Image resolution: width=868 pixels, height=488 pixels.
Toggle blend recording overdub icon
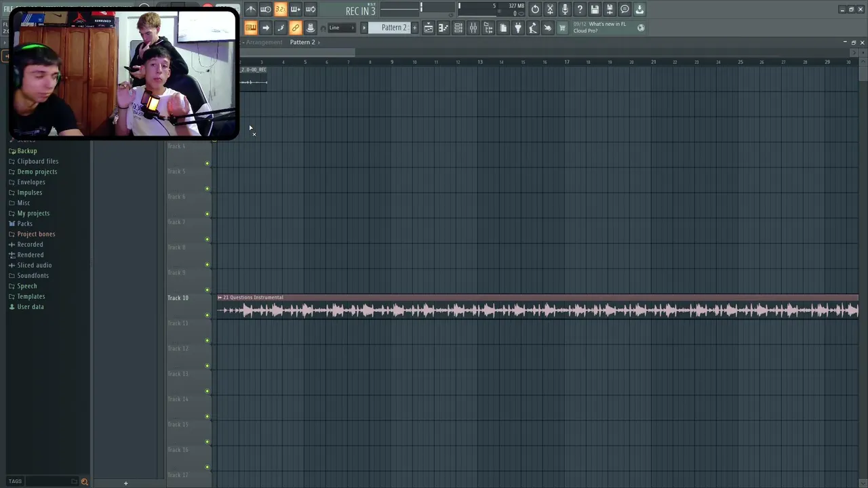point(296,9)
